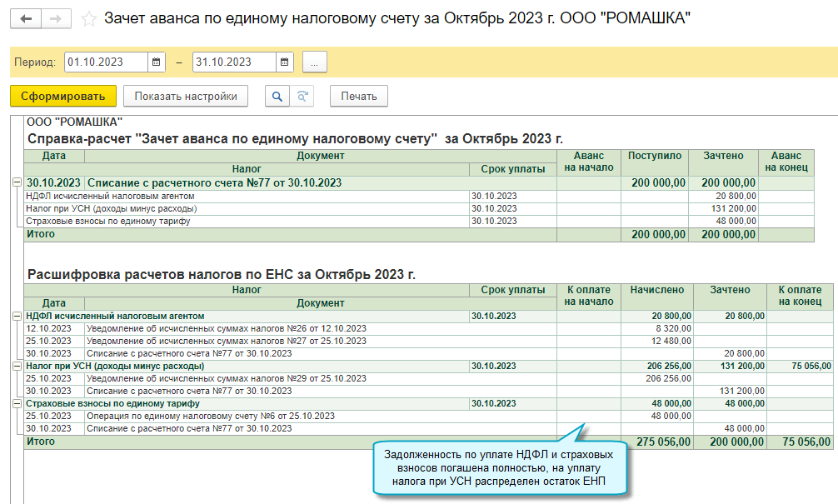Click 20 800,00 in top table НДФЛ row

[736, 196]
